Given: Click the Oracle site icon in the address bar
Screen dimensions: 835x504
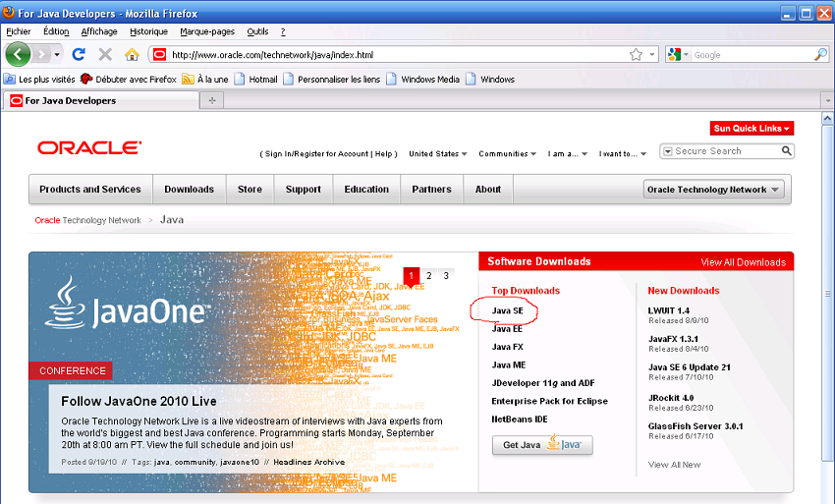Looking at the screenshot, I should click(x=159, y=54).
